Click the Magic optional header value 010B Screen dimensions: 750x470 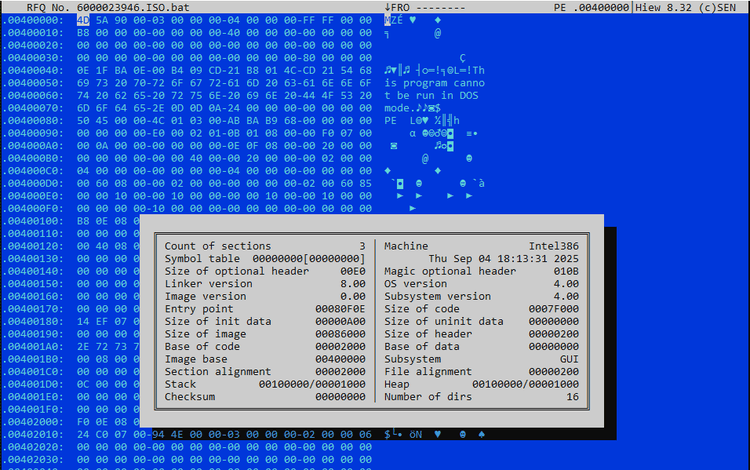coord(565,271)
